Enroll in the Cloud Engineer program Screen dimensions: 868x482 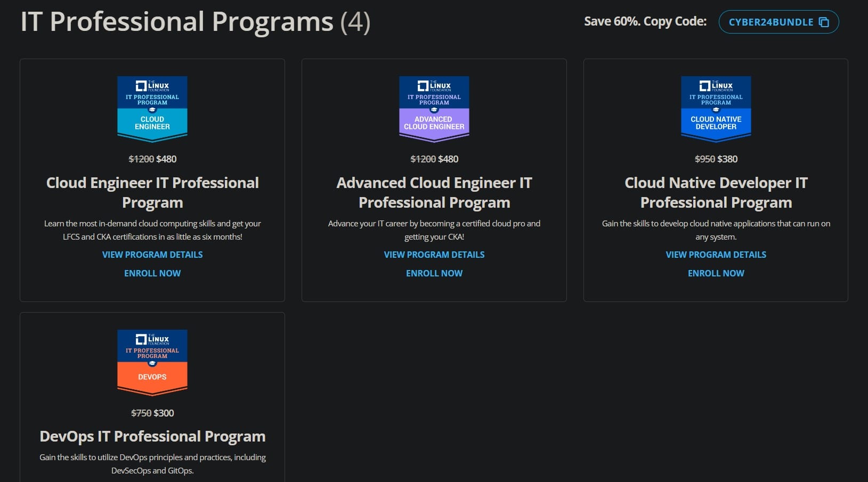[x=152, y=273]
